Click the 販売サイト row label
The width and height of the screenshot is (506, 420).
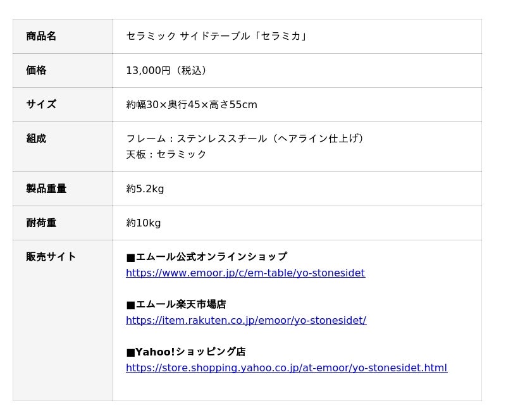(x=51, y=257)
